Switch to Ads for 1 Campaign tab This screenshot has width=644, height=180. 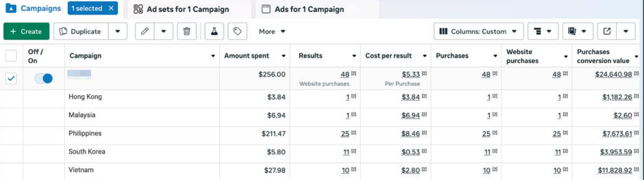coord(309,9)
